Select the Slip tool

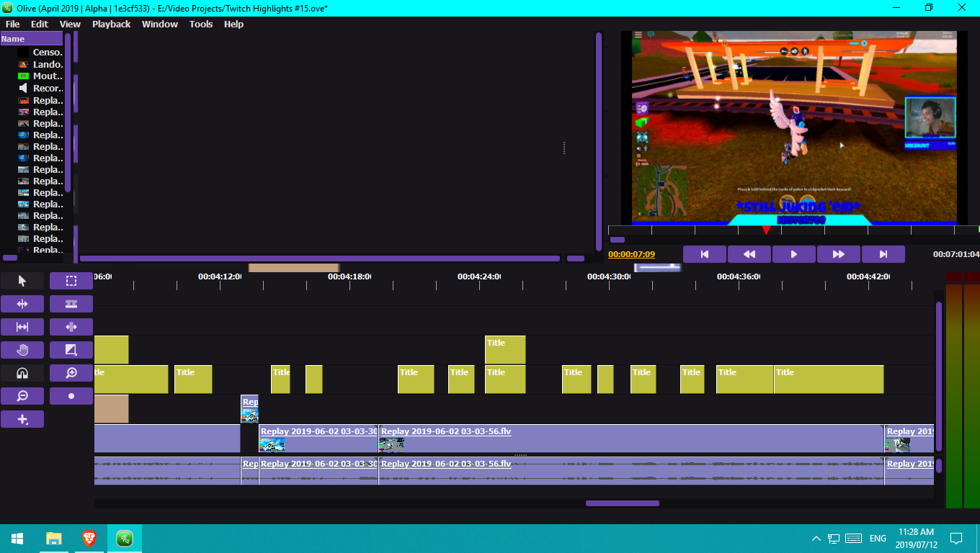tap(22, 327)
